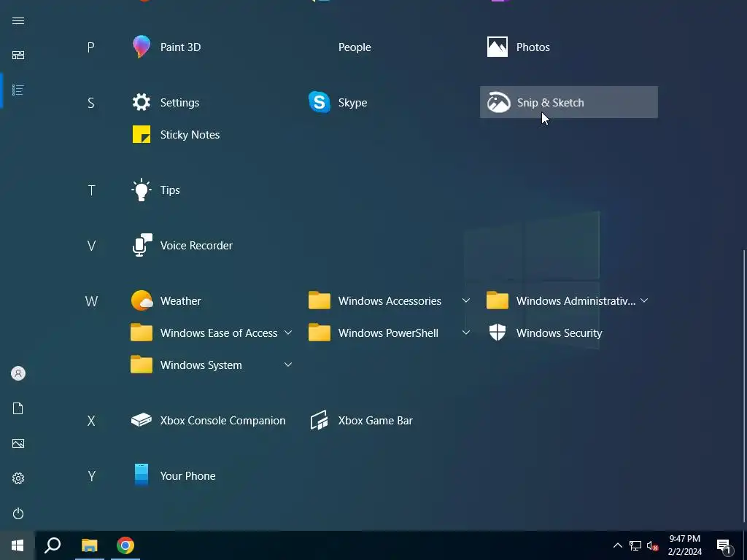The height and width of the screenshot is (560, 747).
Task: Click the Windows Ease of Access folder icon
Action: (x=142, y=332)
